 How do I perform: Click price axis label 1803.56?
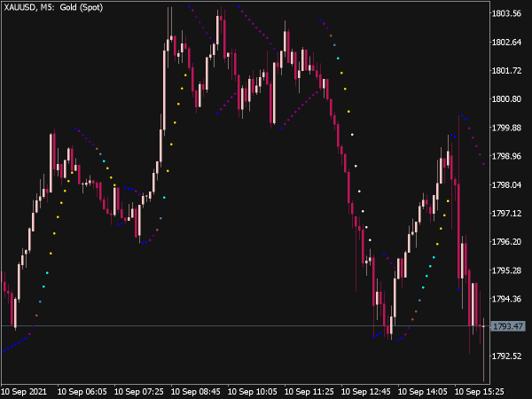506,13
